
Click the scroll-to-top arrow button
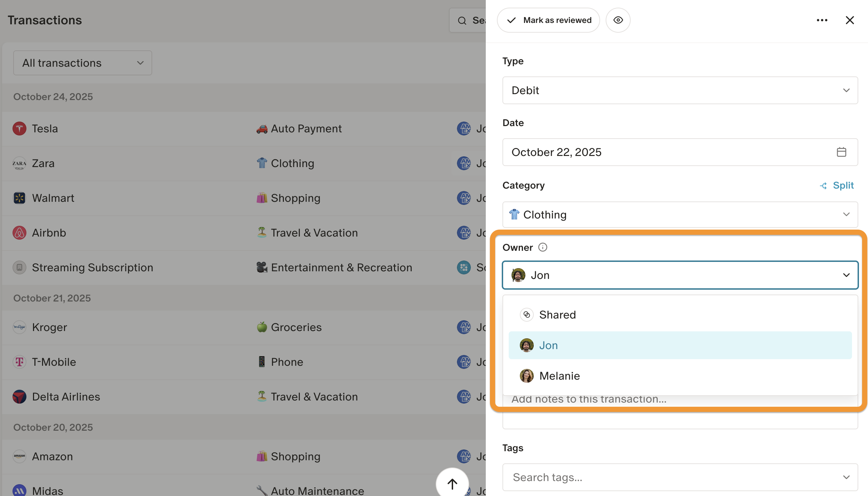tap(452, 483)
